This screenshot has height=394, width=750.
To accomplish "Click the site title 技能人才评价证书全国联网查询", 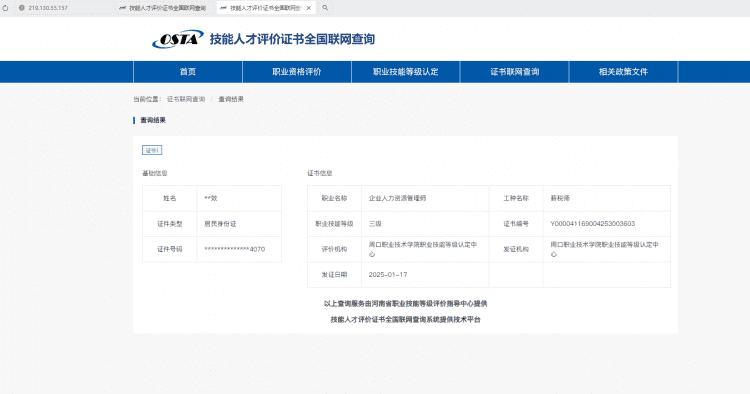I will (x=292, y=39).
